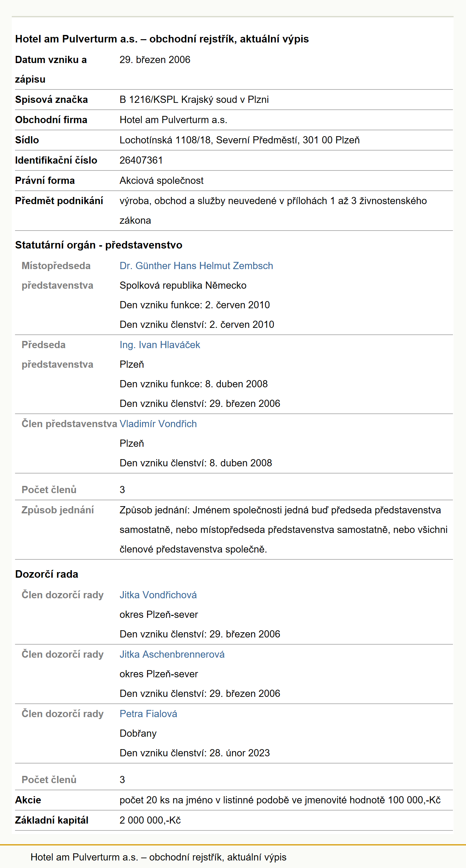Screen dimensions: 466x868
Task: Click the Právní forma value Akciová společnost
Action: point(161,181)
